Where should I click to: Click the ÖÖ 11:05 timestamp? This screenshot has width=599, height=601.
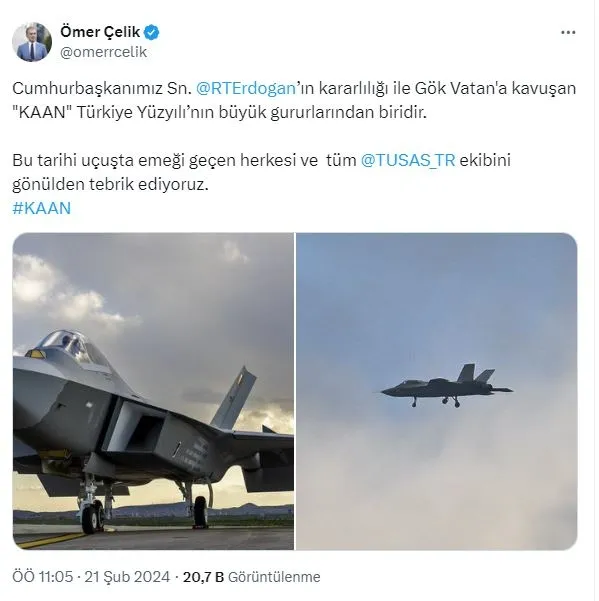pos(43,577)
